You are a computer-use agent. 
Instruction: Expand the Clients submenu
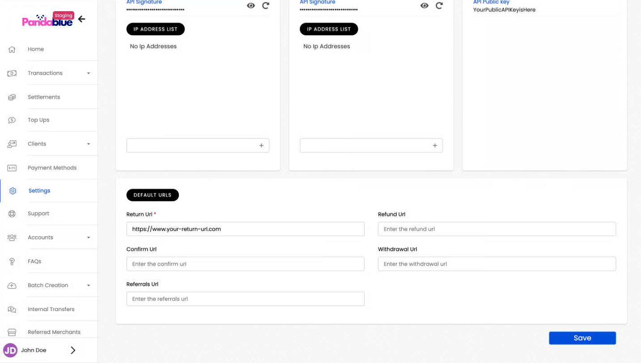point(88,144)
